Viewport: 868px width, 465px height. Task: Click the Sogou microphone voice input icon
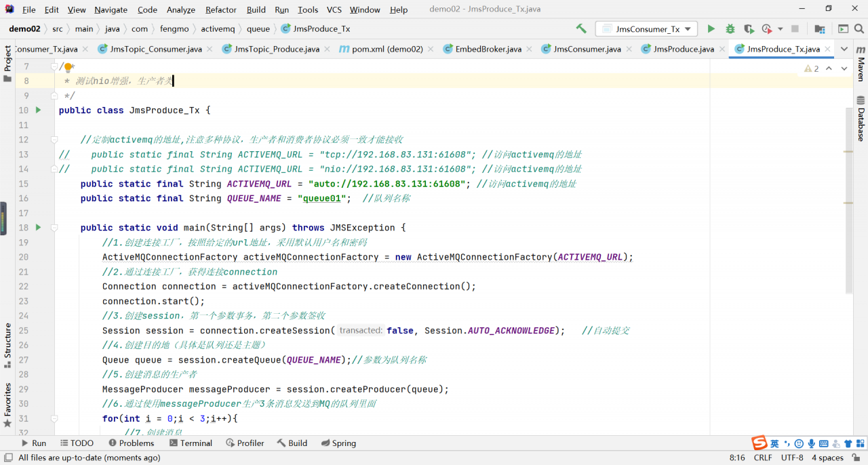point(811,443)
